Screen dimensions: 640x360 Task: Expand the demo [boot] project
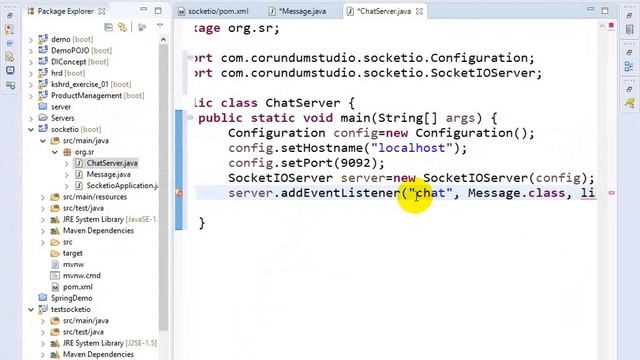[x=31, y=40]
